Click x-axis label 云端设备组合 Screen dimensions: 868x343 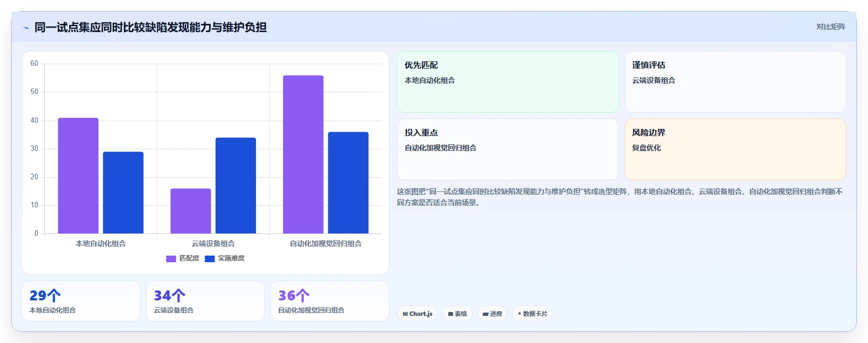pos(213,243)
